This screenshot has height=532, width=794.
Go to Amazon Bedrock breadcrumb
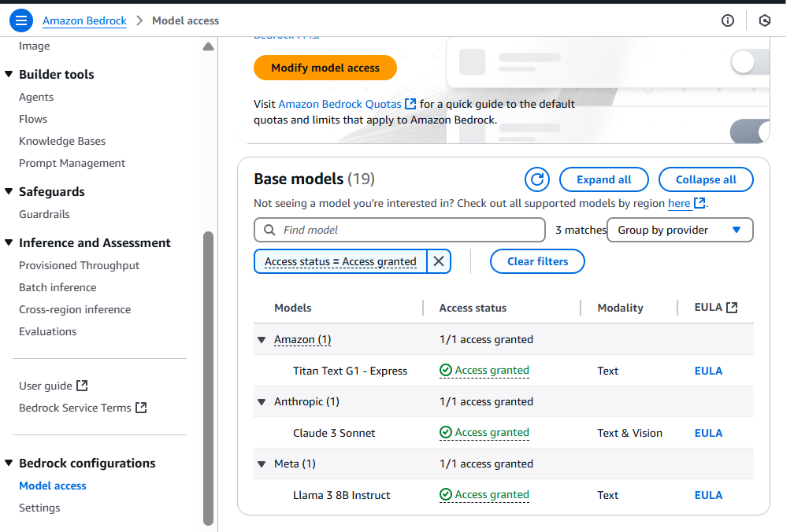pyautogui.click(x=84, y=20)
